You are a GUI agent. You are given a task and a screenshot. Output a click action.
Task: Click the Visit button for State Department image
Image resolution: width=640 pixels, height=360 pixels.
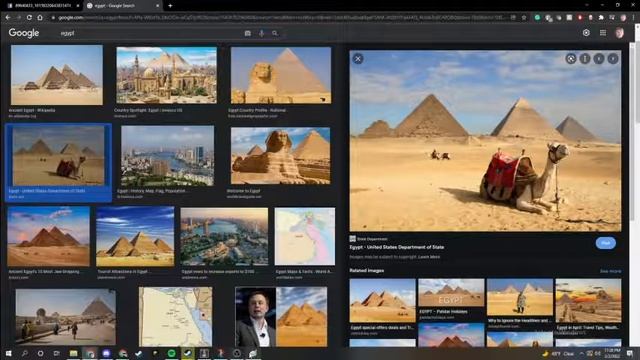(606, 243)
